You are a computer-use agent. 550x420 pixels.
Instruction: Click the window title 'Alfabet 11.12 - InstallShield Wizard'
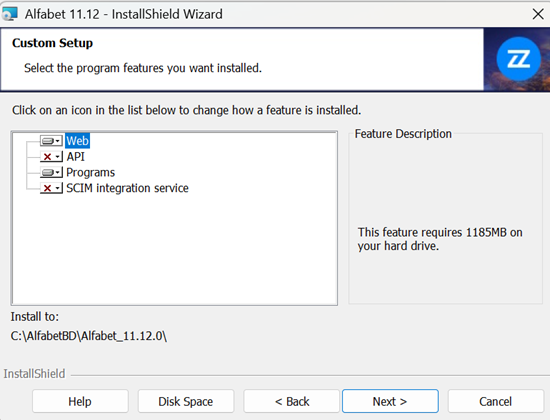(x=123, y=14)
